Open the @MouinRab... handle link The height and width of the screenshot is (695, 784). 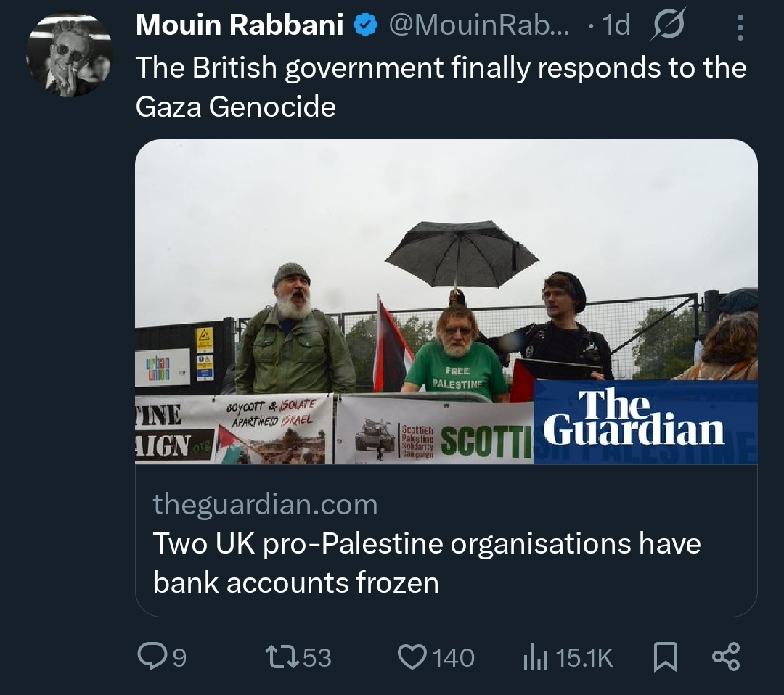coord(480,26)
